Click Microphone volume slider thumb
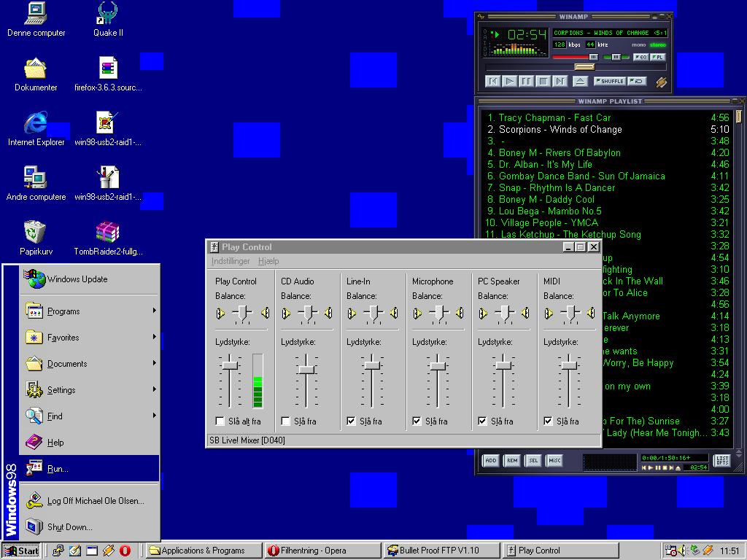The image size is (747, 560). point(438,366)
